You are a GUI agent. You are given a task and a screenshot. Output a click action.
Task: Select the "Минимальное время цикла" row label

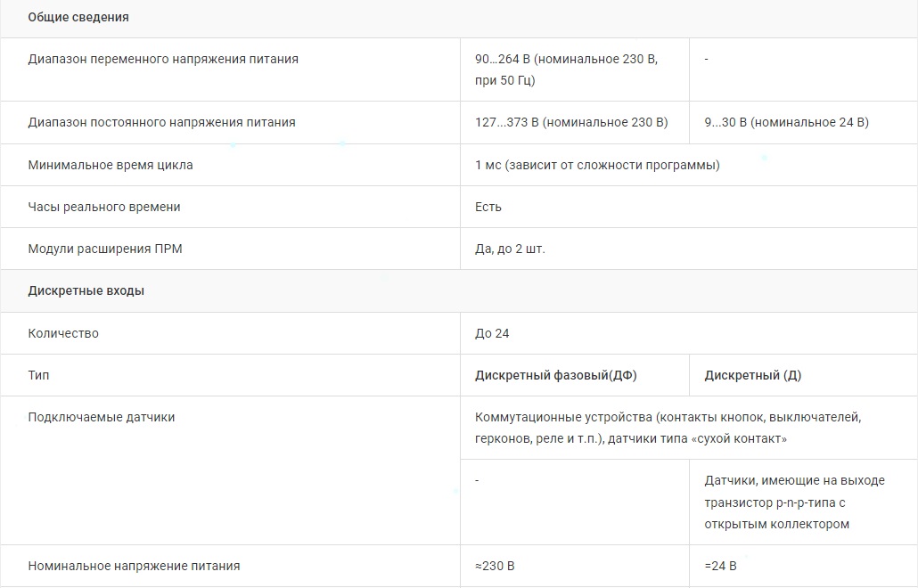(x=111, y=165)
